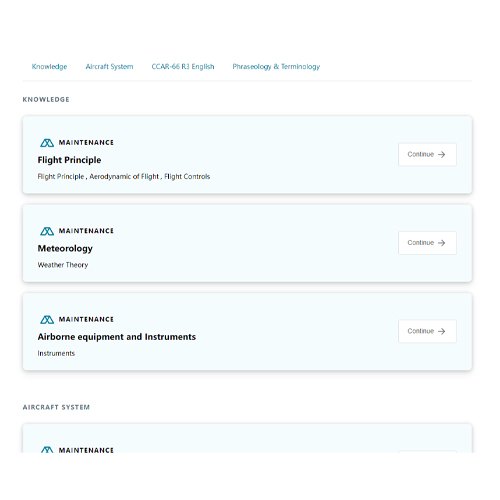Select the CCAR-66 R3 English tab

pos(183,67)
